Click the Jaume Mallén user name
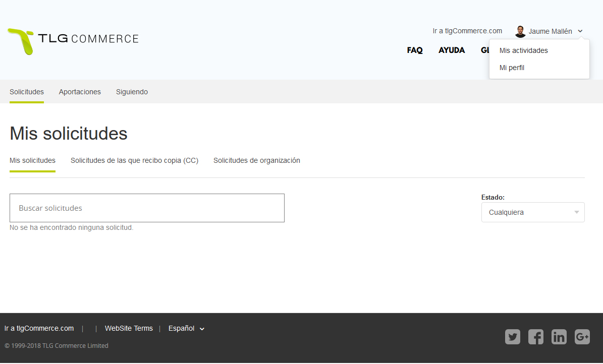Screen dimensions: 603x364 (550, 31)
